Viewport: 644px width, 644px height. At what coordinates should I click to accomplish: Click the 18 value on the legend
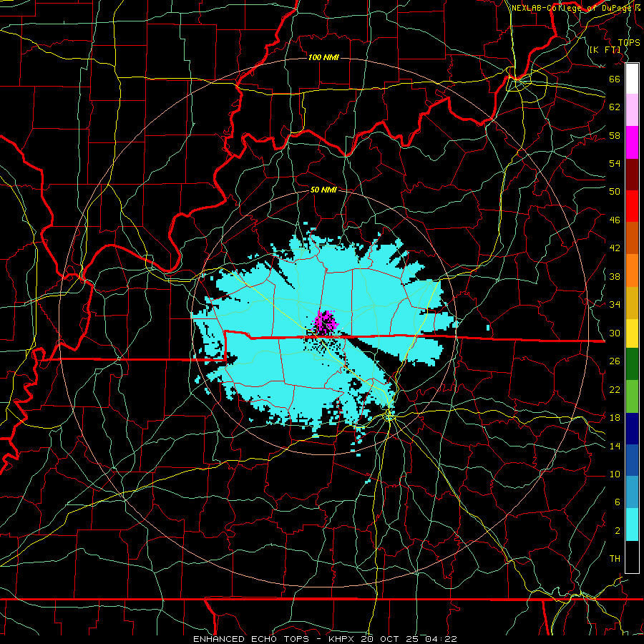pyautogui.click(x=615, y=417)
